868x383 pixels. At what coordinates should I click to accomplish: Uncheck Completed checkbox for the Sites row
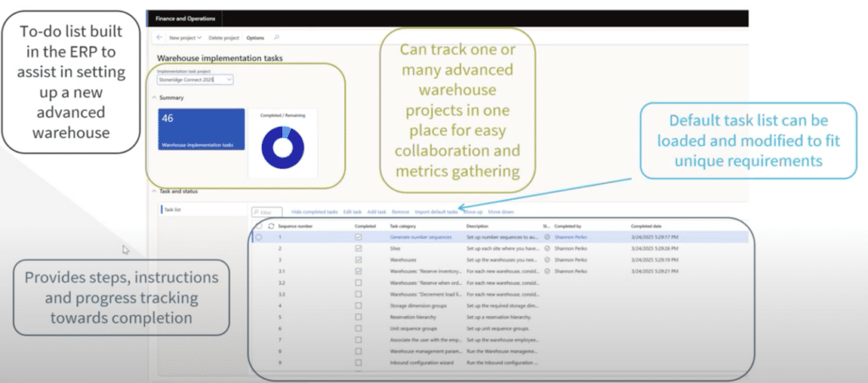pyautogui.click(x=359, y=249)
